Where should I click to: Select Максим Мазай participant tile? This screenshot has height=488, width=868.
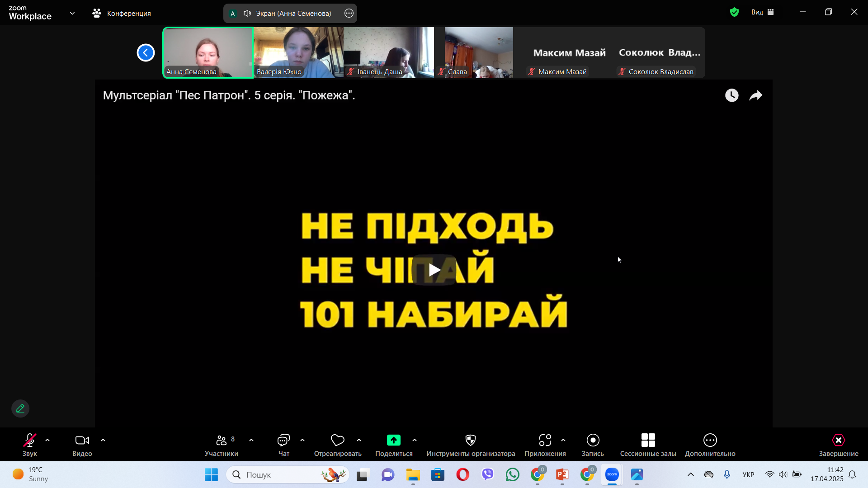pyautogui.click(x=570, y=52)
